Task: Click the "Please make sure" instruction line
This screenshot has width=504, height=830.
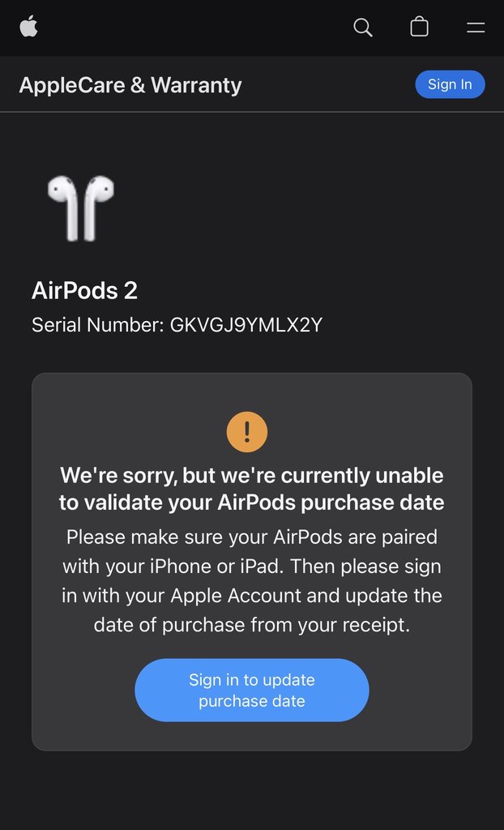Action: [251, 537]
